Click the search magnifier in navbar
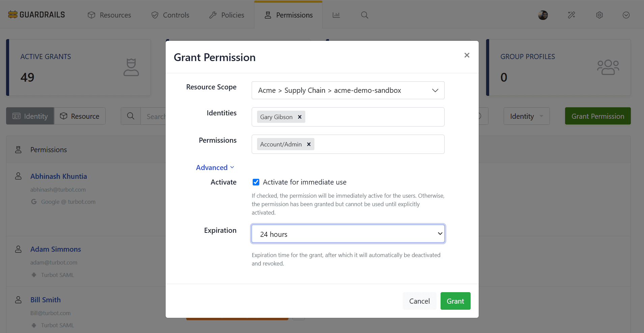 [x=364, y=15]
